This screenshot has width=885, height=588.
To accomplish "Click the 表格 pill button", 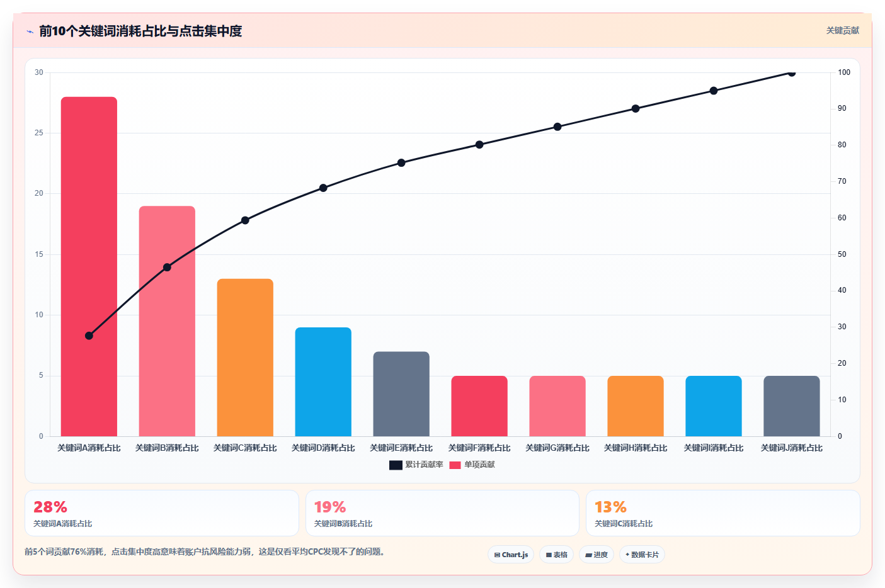I will click(x=557, y=555).
